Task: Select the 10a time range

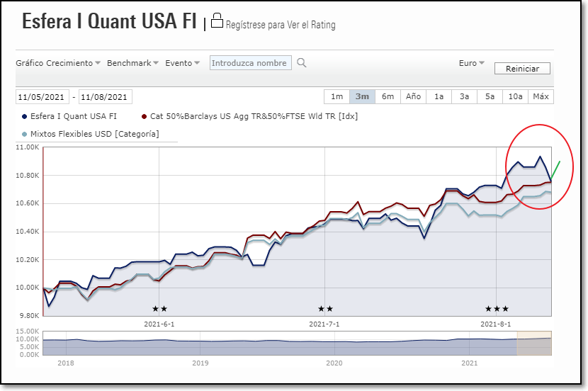Action: coord(515,96)
